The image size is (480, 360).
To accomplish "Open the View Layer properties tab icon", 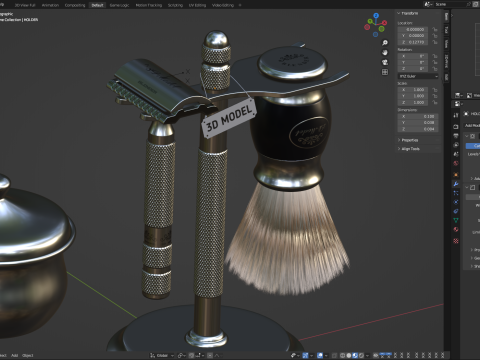I will point(456,145).
